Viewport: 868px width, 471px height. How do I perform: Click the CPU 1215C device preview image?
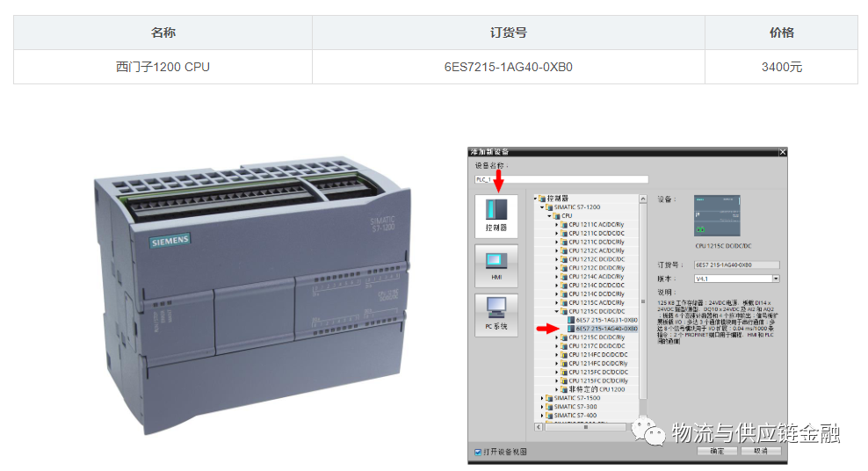[717, 216]
